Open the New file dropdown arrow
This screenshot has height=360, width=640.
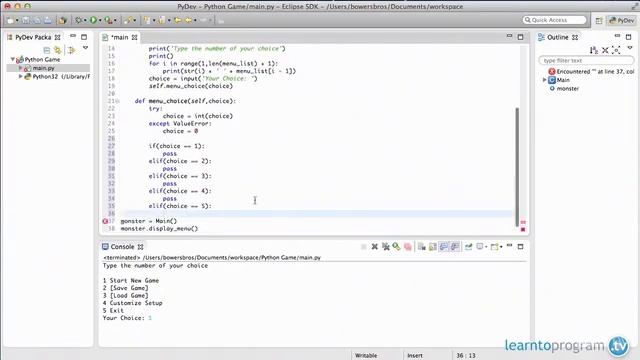click(x=17, y=20)
